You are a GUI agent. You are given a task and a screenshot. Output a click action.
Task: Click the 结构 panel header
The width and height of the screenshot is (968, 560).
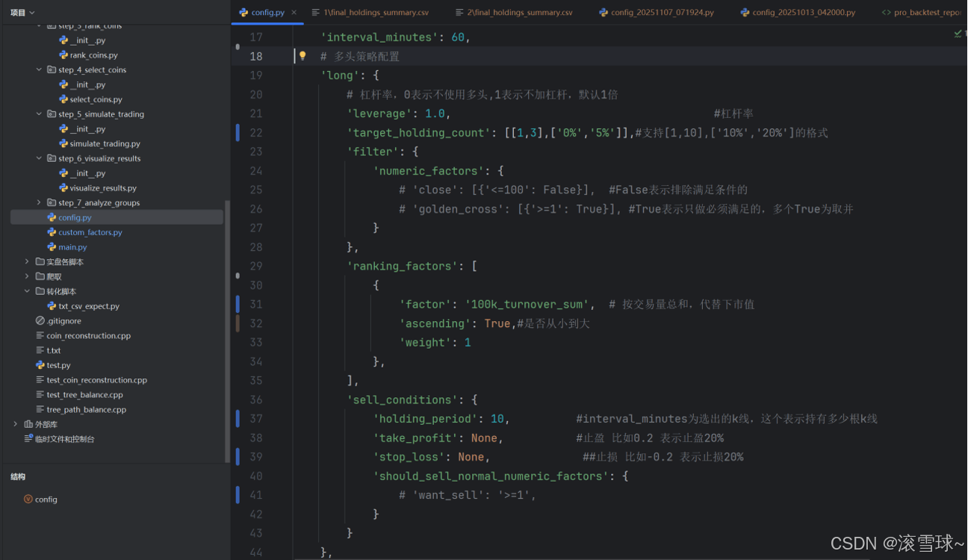(18, 476)
